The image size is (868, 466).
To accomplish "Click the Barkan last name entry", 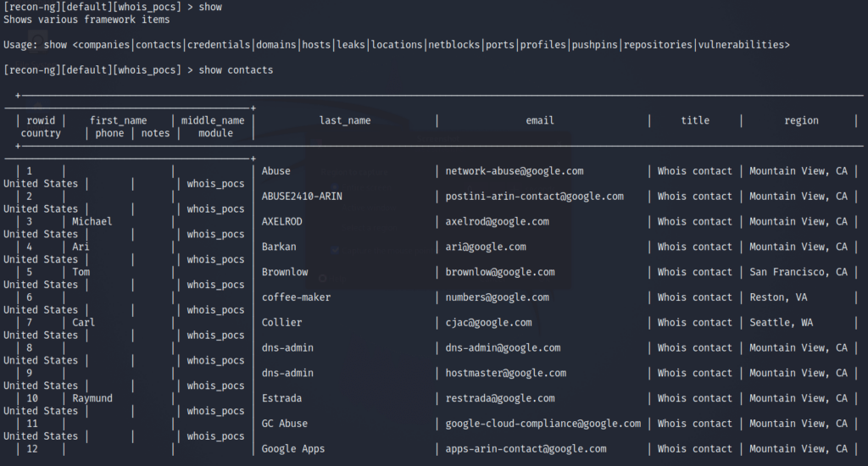I will (279, 247).
